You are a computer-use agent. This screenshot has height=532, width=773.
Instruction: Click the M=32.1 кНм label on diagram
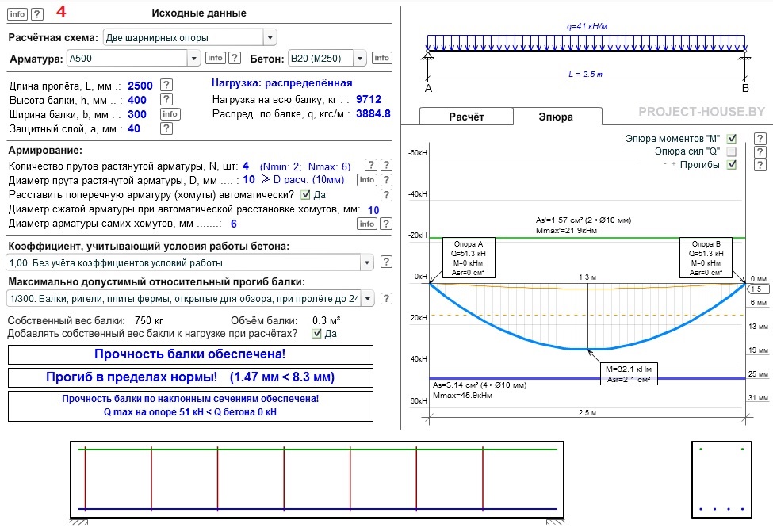pyautogui.click(x=629, y=374)
